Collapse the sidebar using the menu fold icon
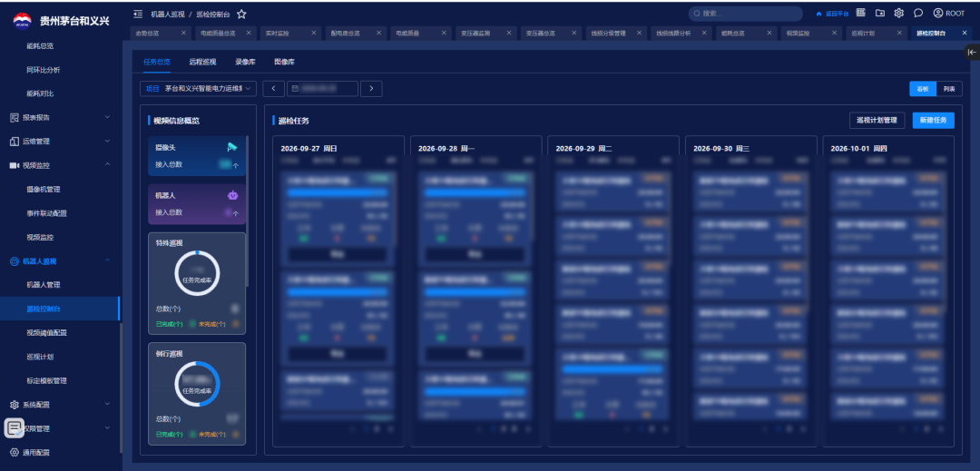This screenshot has width=980, height=471. (138, 14)
